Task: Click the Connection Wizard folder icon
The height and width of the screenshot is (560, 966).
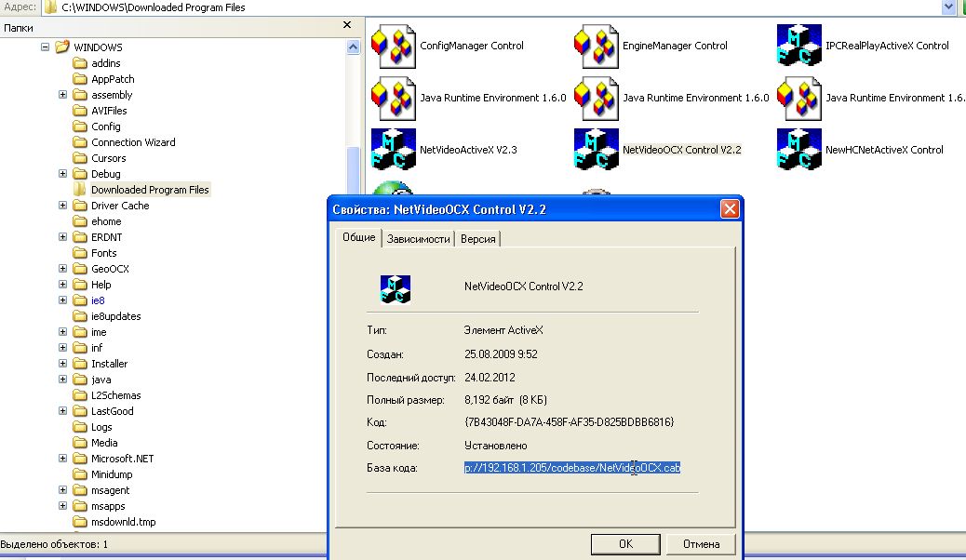Action: pyautogui.click(x=80, y=142)
